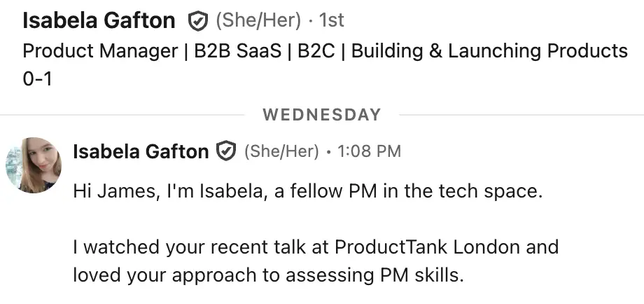The image size is (644, 304).
Task: Click the sender name above the message
Action: (x=141, y=151)
